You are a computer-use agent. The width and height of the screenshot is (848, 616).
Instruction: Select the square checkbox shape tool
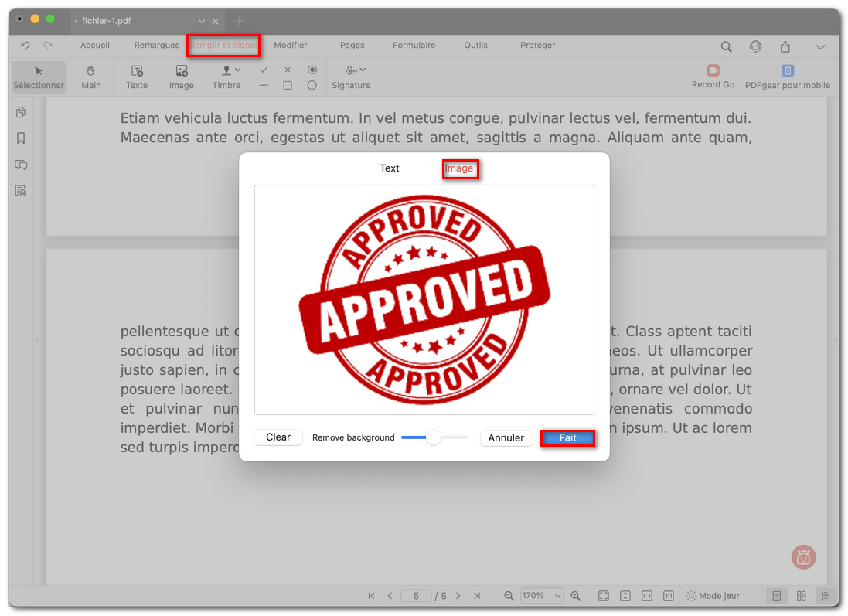coord(288,86)
